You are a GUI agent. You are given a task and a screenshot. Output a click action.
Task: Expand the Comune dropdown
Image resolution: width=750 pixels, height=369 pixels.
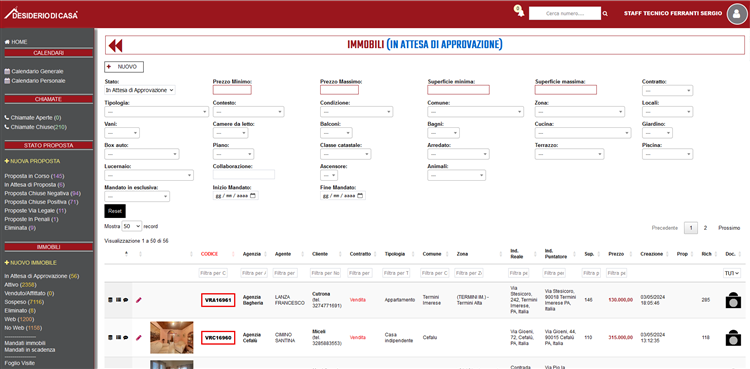pyautogui.click(x=475, y=112)
